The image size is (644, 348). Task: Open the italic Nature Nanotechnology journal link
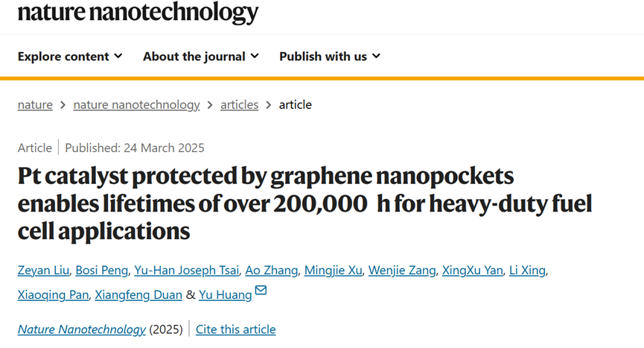(x=82, y=329)
